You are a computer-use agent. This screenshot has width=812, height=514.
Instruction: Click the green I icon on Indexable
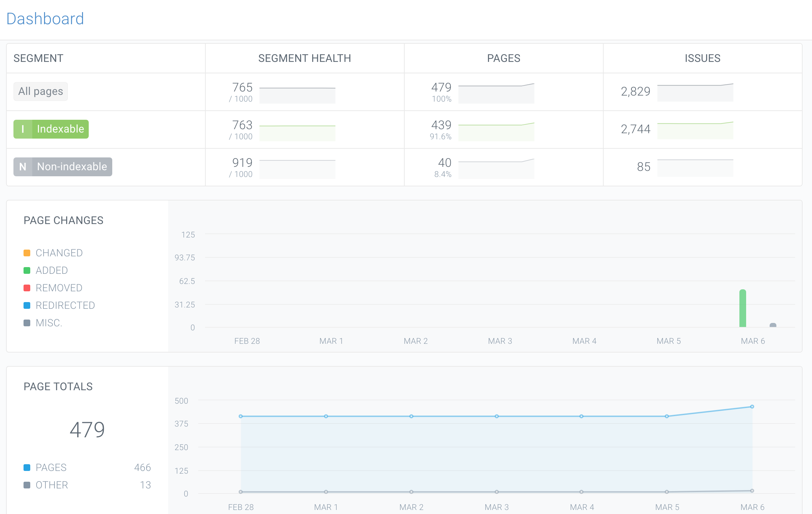pyautogui.click(x=23, y=129)
